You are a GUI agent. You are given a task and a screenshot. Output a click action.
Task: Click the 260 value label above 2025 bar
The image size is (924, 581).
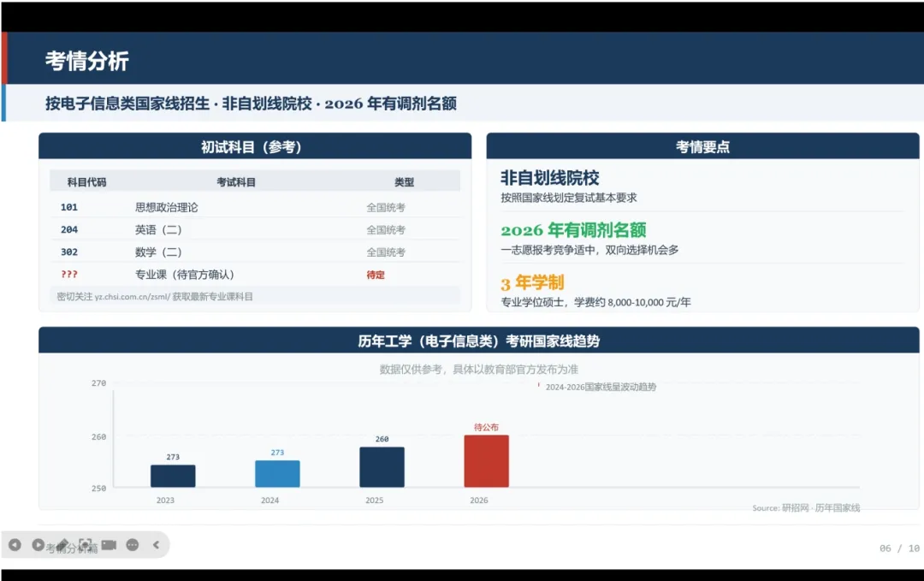point(382,439)
